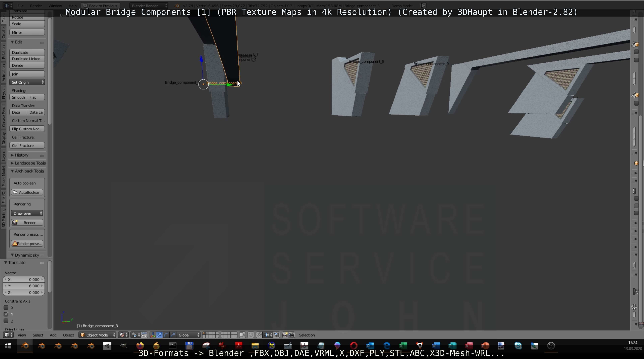Click the snap target grid icon

(277, 335)
